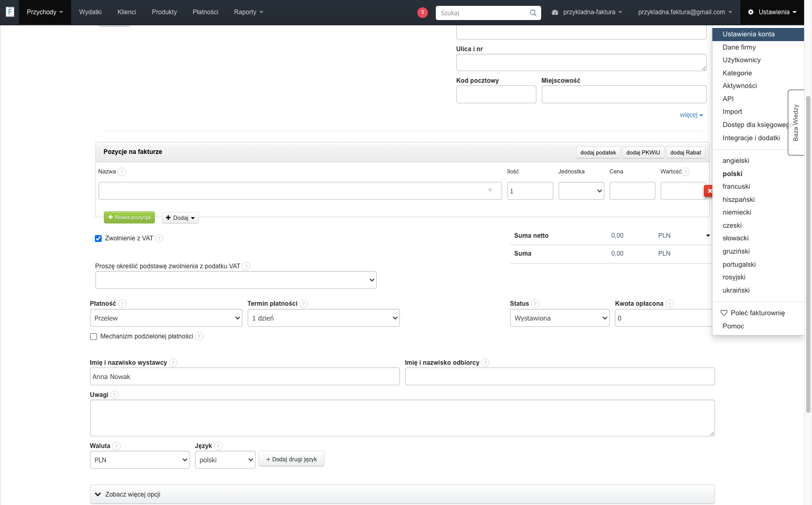Click the Fakturownia logo icon
812x505 pixels.
tap(9, 12)
